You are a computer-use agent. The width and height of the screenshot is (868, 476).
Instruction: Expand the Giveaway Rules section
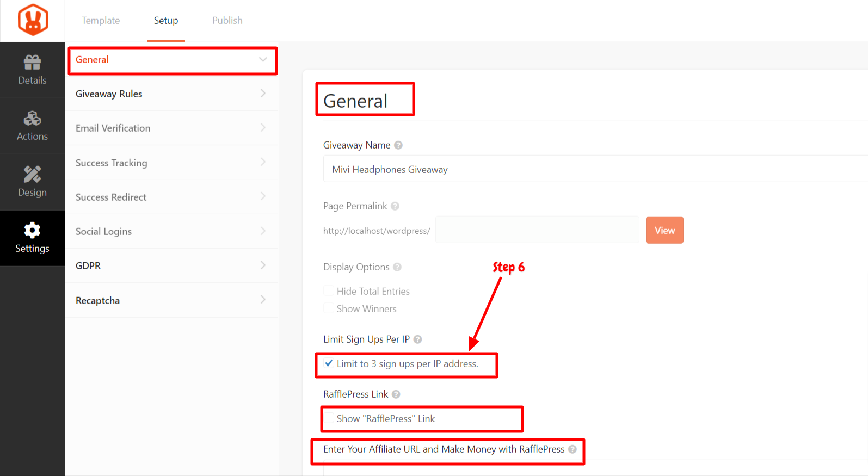coord(171,94)
